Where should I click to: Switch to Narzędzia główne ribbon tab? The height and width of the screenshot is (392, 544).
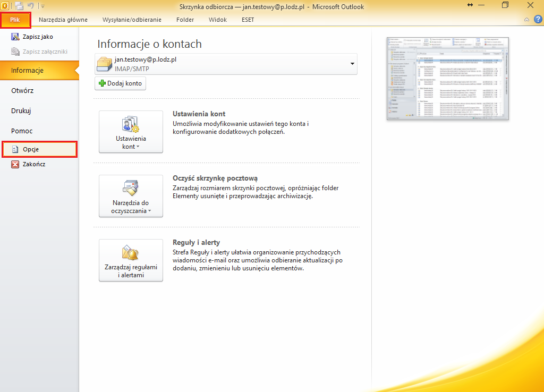tap(63, 20)
